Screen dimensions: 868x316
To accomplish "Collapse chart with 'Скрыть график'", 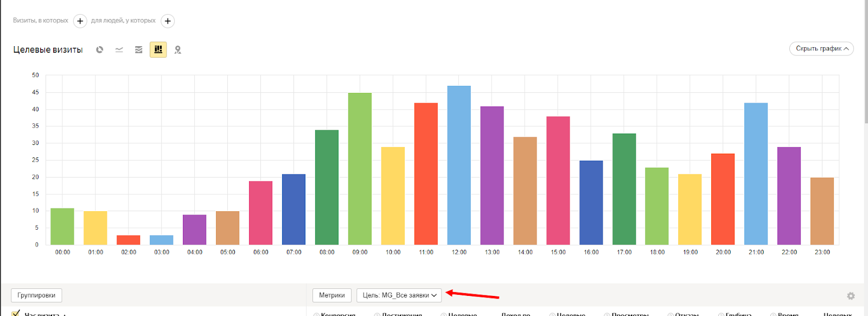I will (x=821, y=49).
